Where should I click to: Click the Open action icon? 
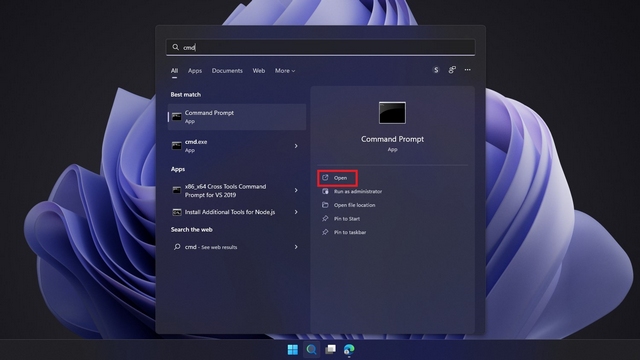[325, 178]
